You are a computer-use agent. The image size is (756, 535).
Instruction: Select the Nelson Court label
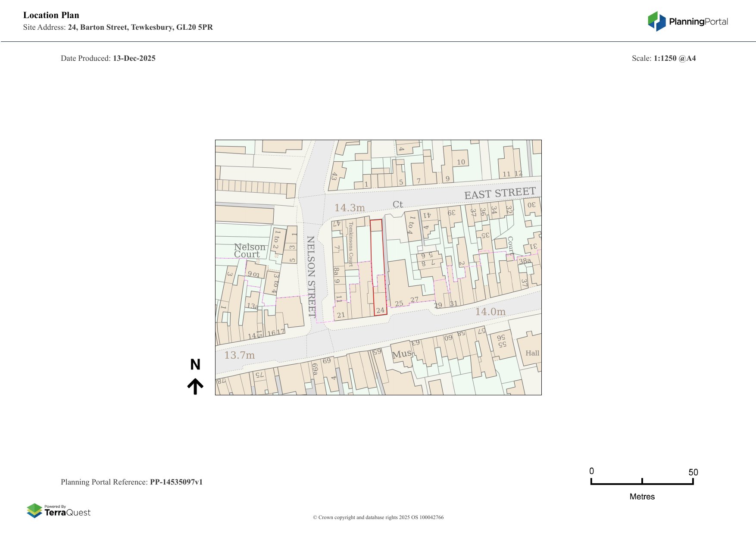(249, 250)
